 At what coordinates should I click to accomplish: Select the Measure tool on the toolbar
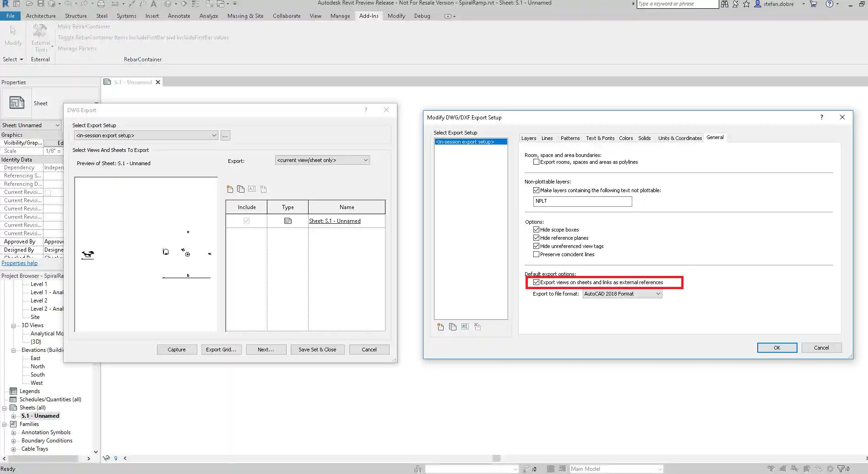[x=115, y=4]
